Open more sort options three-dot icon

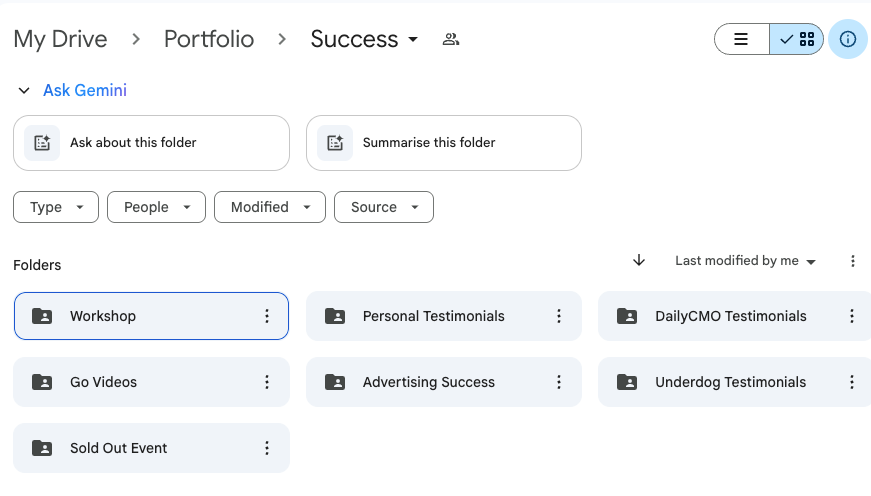coord(852,261)
